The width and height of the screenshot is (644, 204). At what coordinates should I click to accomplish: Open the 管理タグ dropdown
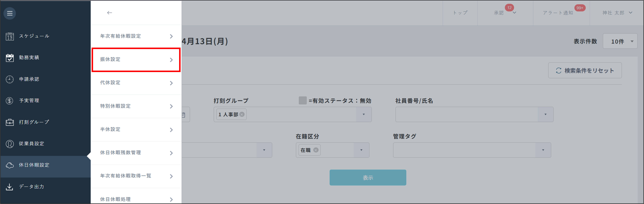472,150
